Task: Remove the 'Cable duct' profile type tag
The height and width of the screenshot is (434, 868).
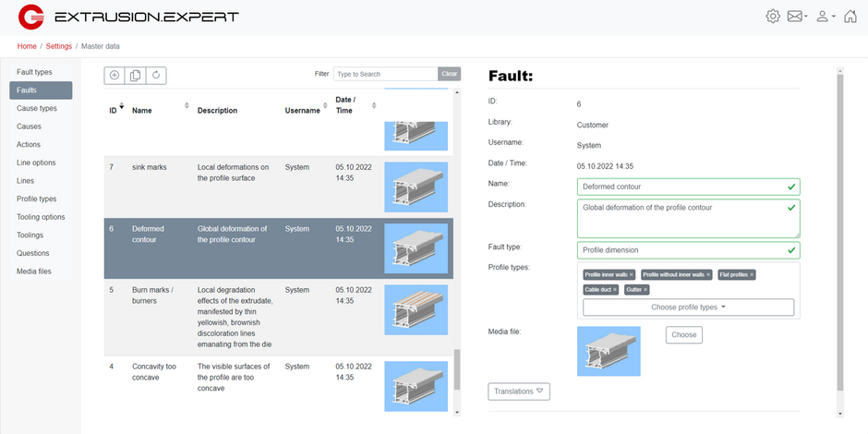Action: (x=615, y=290)
